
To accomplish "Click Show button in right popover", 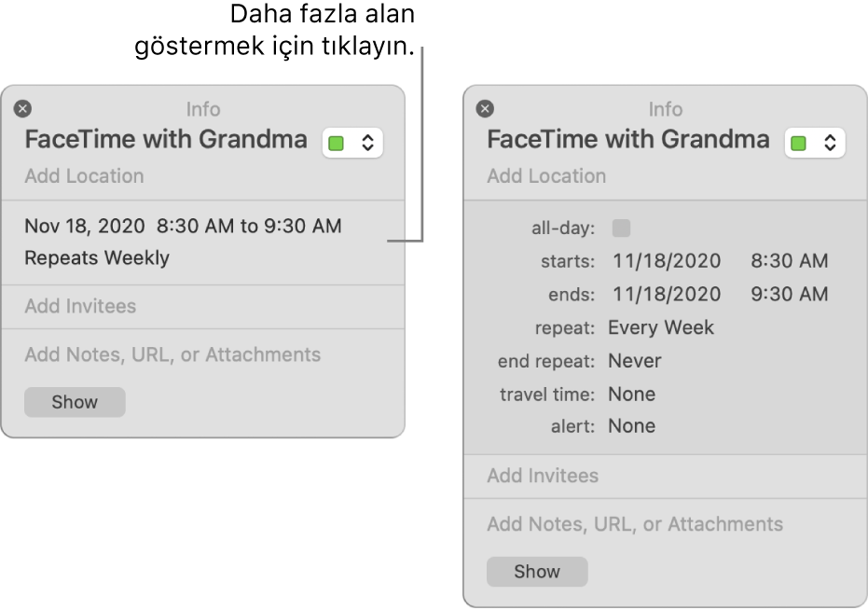I will click(x=537, y=571).
